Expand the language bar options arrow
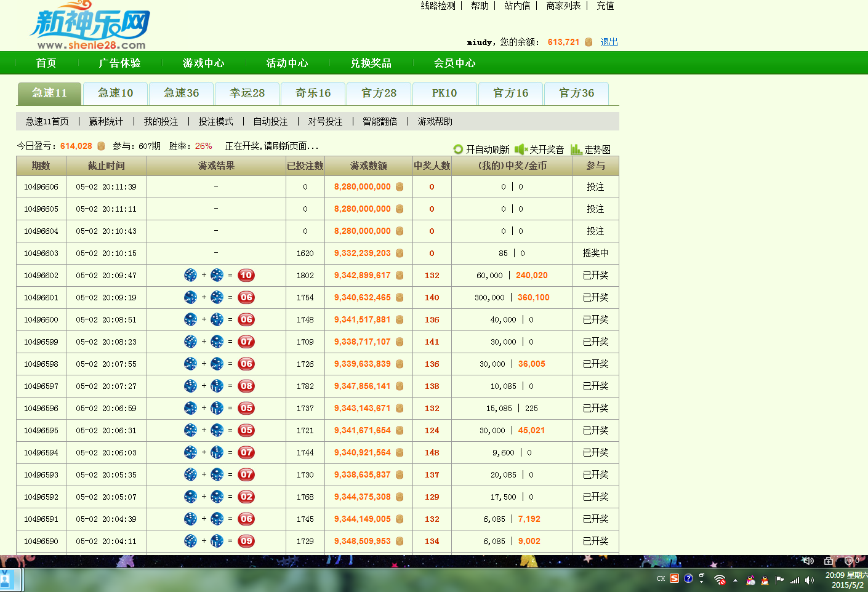Viewport: 868px width, 592px height. pyautogui.click(x=701, y=582)
